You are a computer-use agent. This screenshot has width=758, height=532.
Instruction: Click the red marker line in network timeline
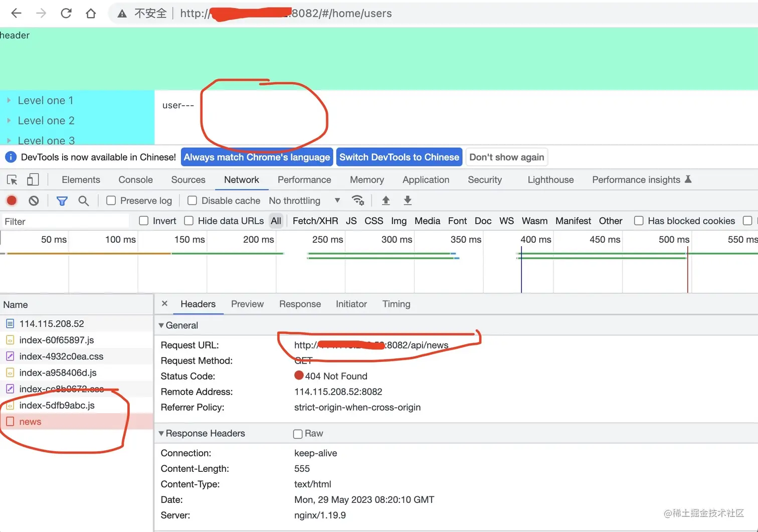[x=687, y=269]
